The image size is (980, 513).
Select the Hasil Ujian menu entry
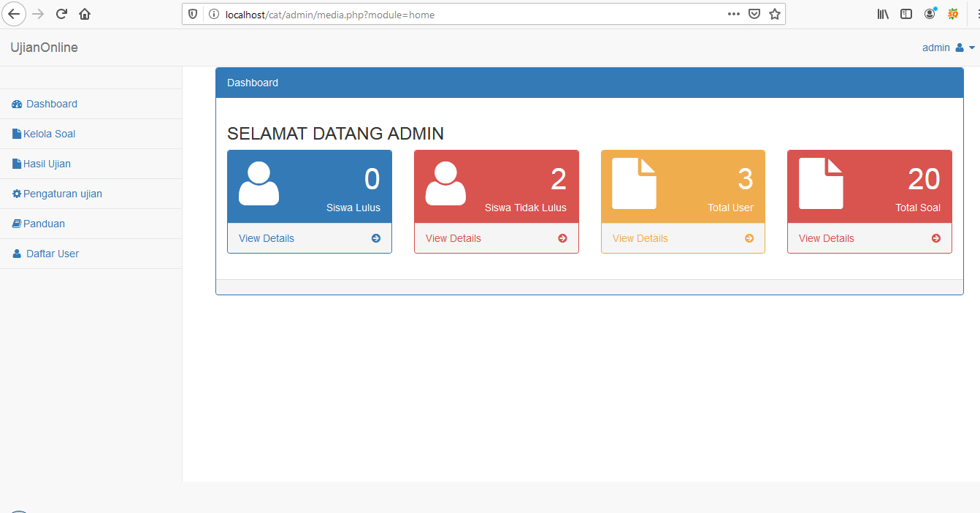point(46,163)
